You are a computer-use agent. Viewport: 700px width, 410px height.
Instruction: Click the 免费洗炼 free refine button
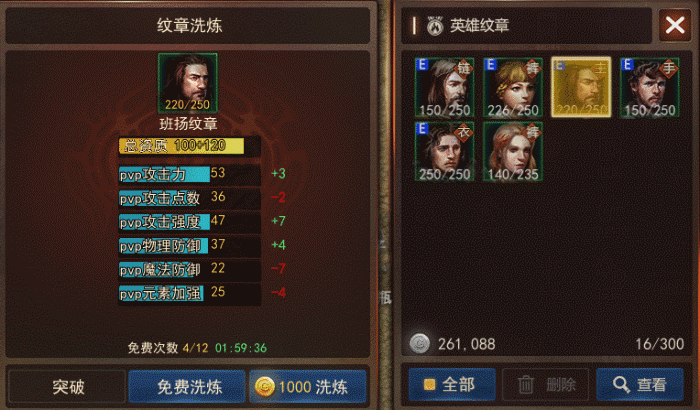tap(188, 386)
